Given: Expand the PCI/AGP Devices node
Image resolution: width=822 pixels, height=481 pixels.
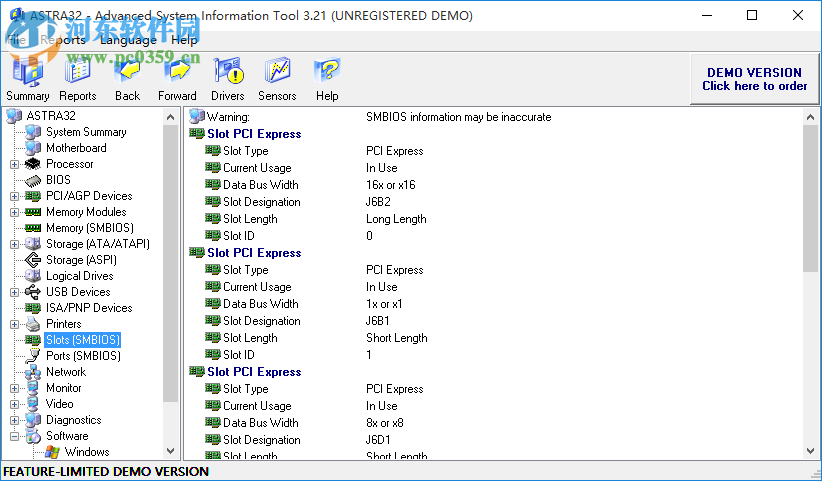Looking at the screenshot, I should 15,196.
